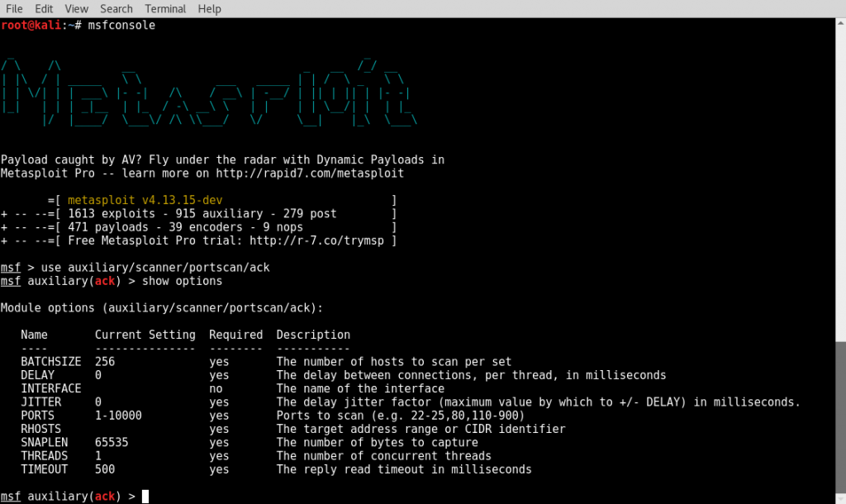
Task: Click the target address range description
Action: pyautogui.click(x=421, y=429)
